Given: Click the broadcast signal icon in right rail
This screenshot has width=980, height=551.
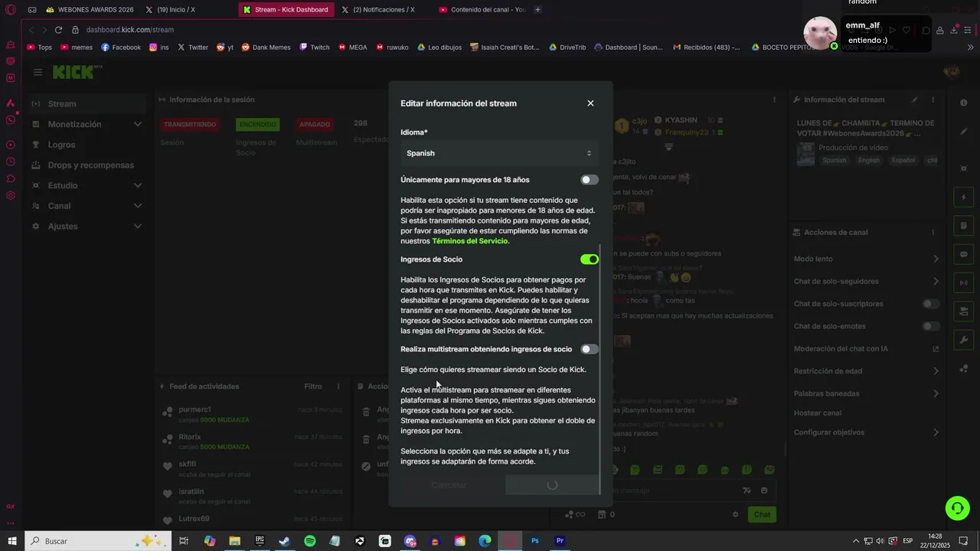Looking at the screenshot, I should click(964, 282).
